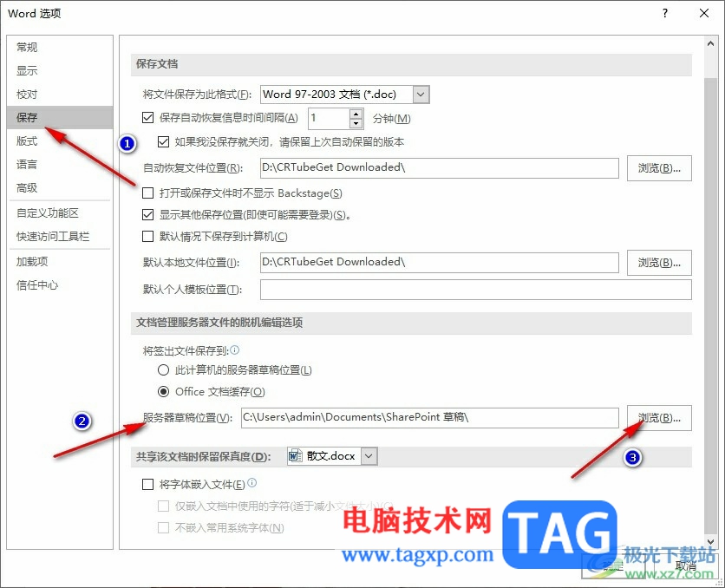Open 快速访问工具栏 settings
725x588 pixels.
(x=60, y=237)
